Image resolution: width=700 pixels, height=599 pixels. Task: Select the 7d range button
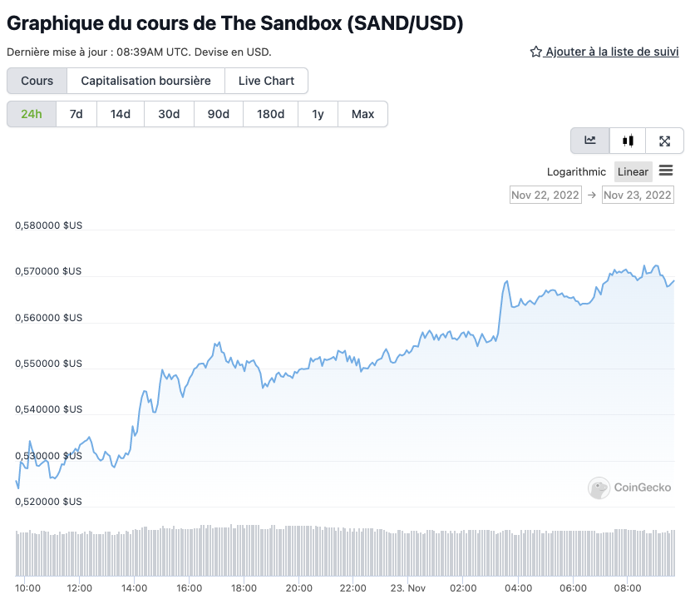76,114
